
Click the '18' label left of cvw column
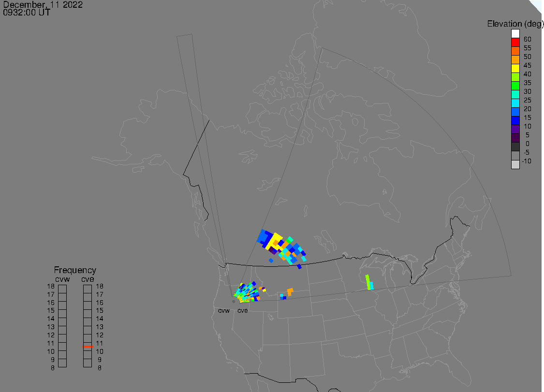click(51, 286)
